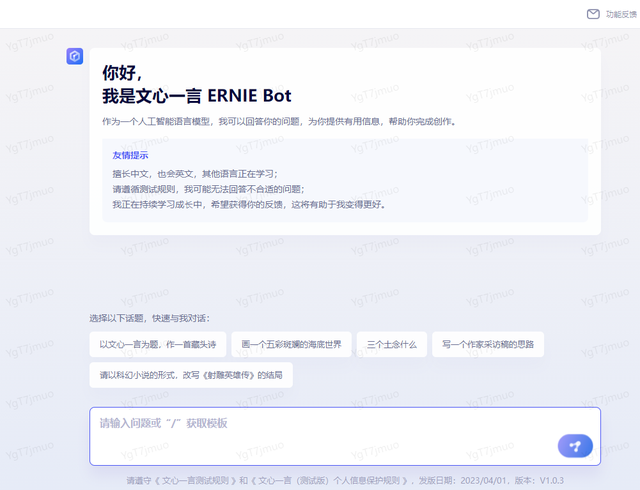Image resolution: width=640 pixels, height=490 pixels.
Task: Click the ERNIE Bot avatar icon
Action: [x=75, y=56]
